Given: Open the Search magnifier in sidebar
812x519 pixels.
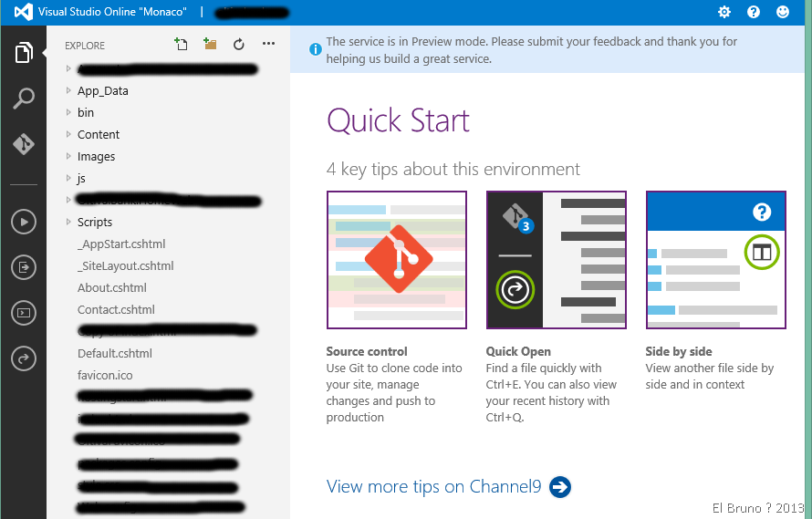Looking at the screenshot, I should 24,99.
